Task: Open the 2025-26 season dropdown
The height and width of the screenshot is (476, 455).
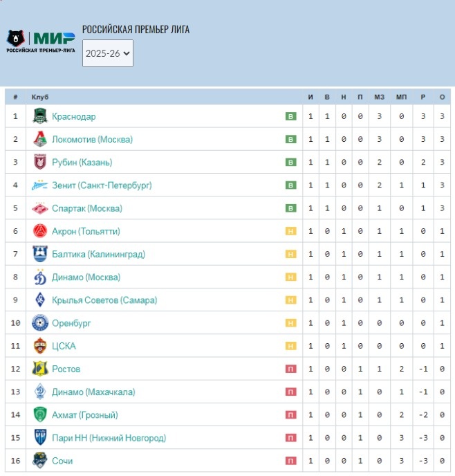Action: [x=107, y=55]
